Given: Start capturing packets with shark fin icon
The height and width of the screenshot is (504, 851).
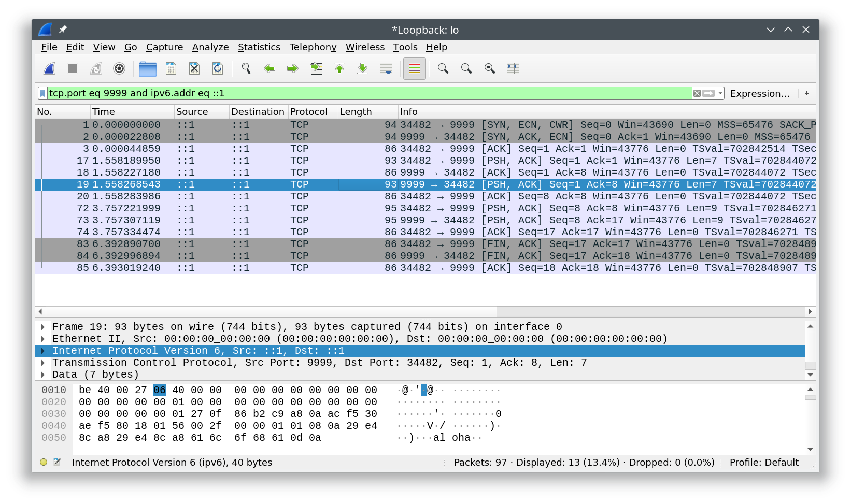Looking at the screenshot, I should point(49,68).
